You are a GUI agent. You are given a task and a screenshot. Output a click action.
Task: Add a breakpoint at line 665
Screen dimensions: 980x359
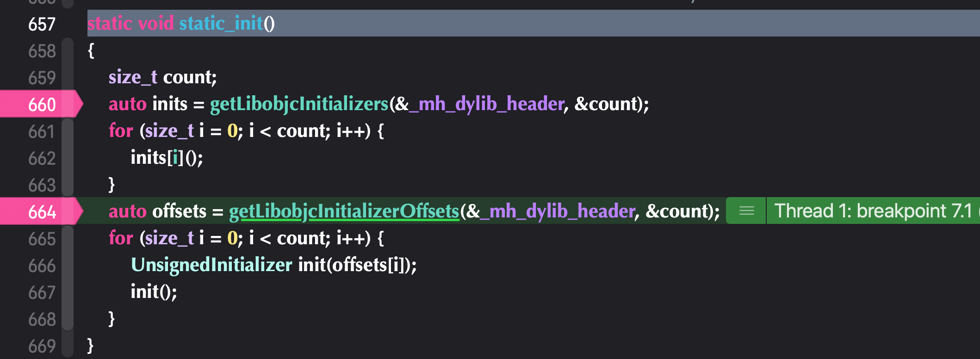42,239
